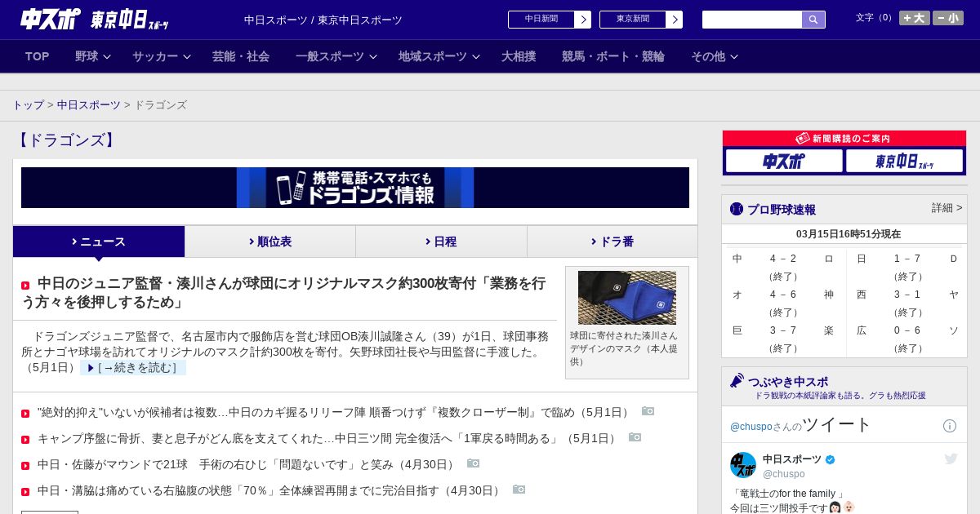Click camera icon beside 佐藤 article
Viewport: 980px width, 514px height.
click(473, 463)
